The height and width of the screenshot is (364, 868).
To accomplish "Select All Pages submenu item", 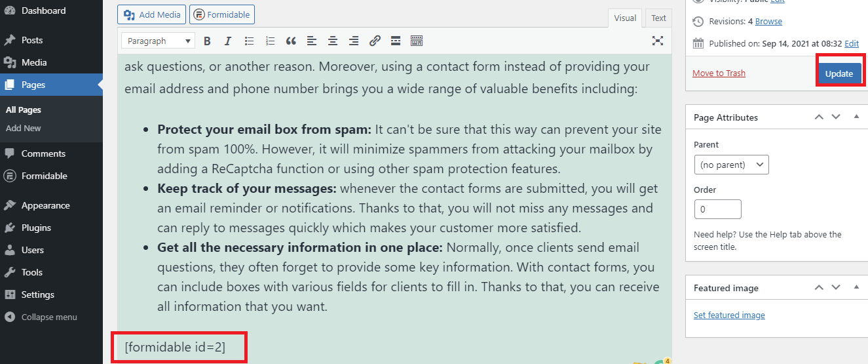I will pos(24,110).
